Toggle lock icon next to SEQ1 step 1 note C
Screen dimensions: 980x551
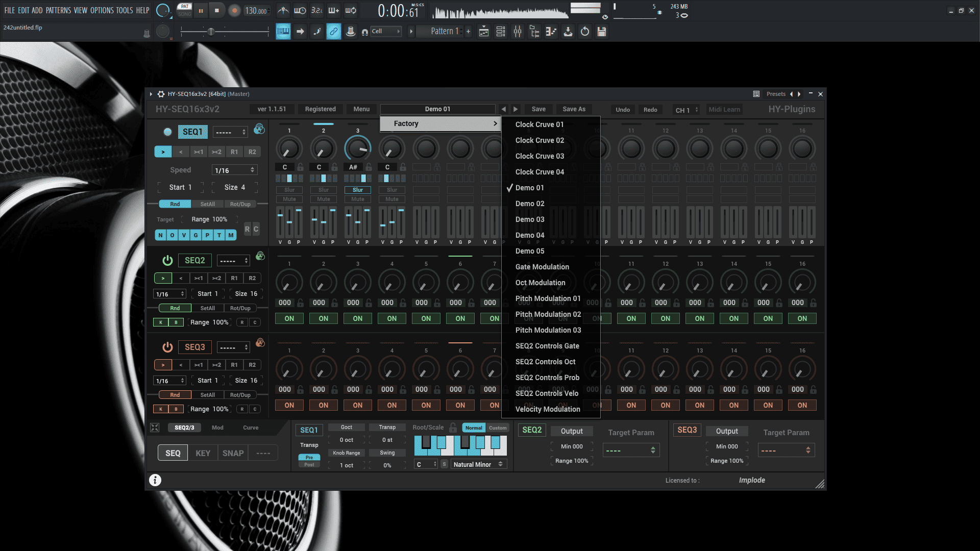click(301, 167)
